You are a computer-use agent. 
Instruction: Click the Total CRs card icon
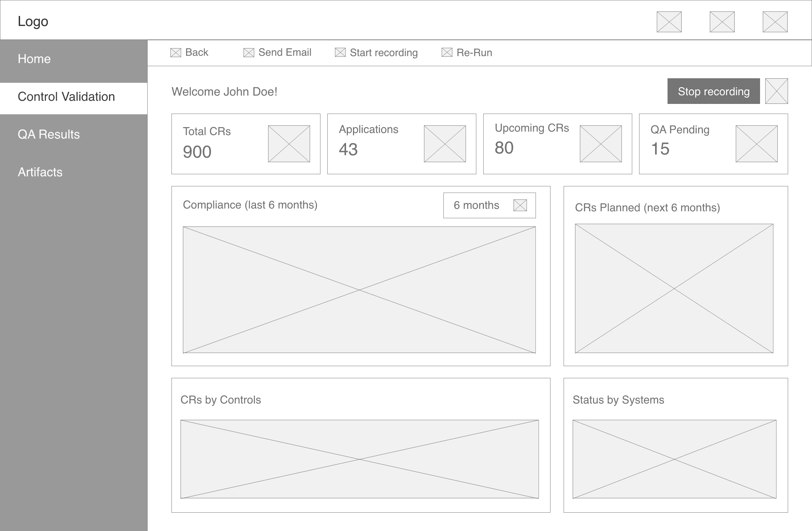[x=289, y=144]
